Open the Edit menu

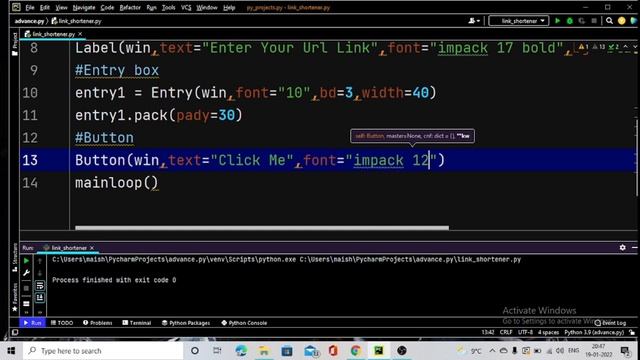44,7
